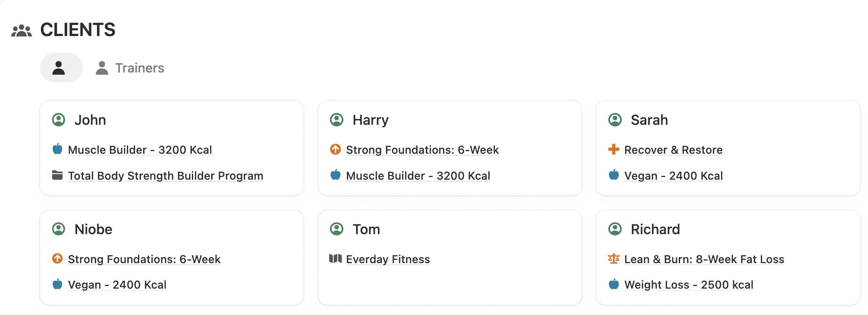Viewport: 868px width, 315px height.
Task: Open Richard's Lean & Burn: 8-Week Fat Loss
Action: (x=704, y=259)
